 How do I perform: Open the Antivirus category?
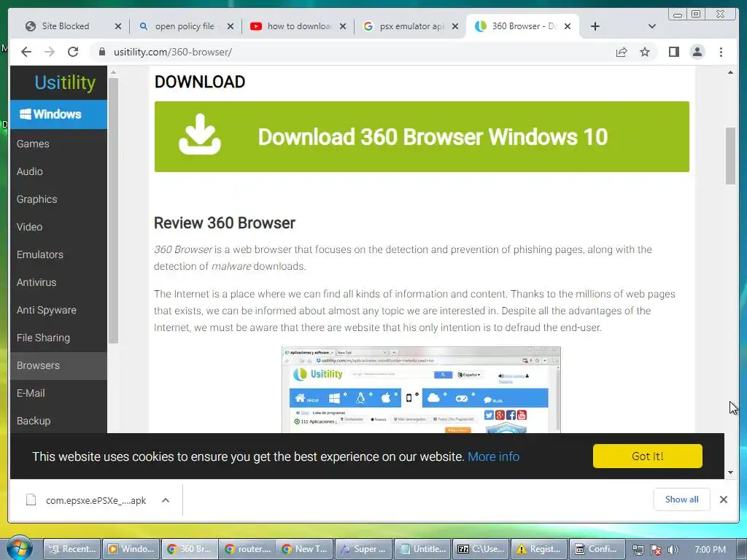click(x=58, y=282)
